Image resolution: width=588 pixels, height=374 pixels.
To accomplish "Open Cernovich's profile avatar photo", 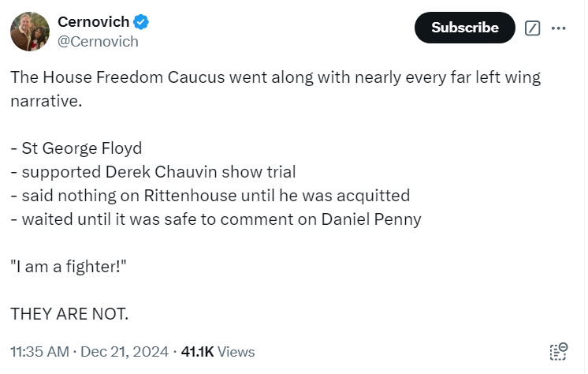I will click(30, 32).
